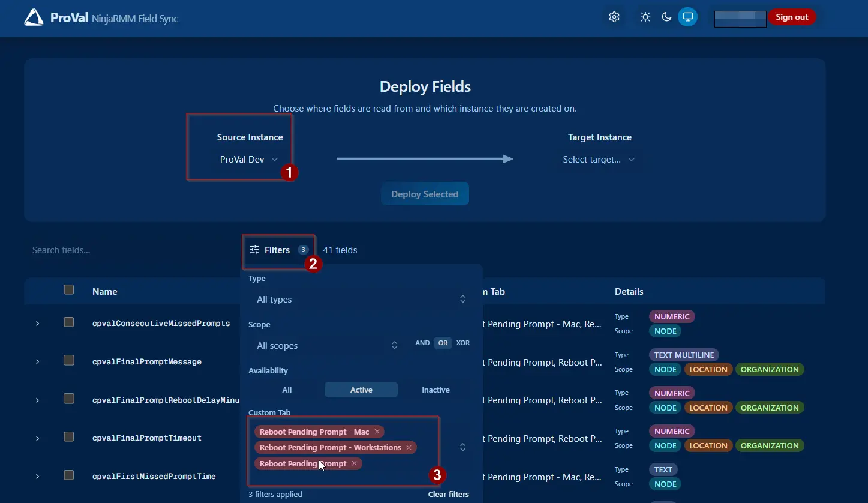Image resolution: width=868 pixels, height=503 pixels.
Task: Click the 41 fields count text
Action: click(x=340, y=250)
